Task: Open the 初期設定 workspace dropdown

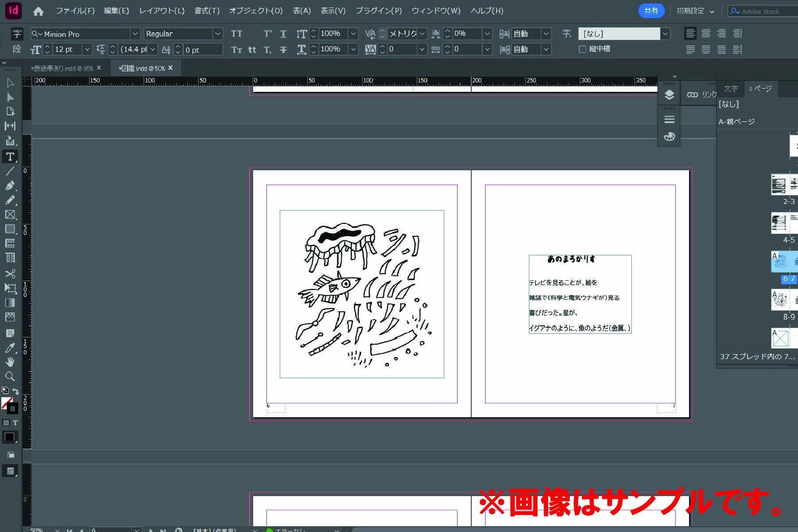Action: [695, 11]
